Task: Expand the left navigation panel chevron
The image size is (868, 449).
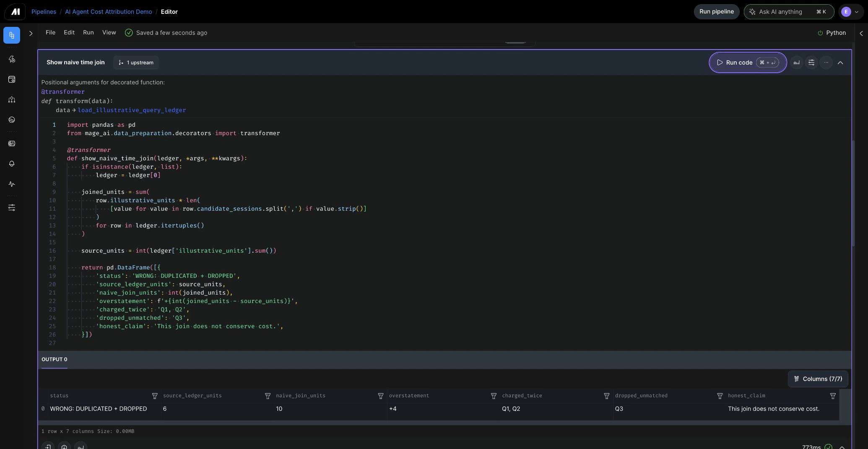Action: coord(31,33)
